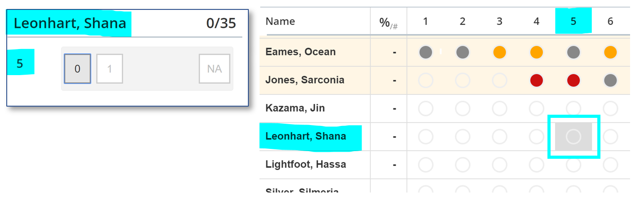Sort by the Name column header
The image size is (644, 206).
pos(281,21)
